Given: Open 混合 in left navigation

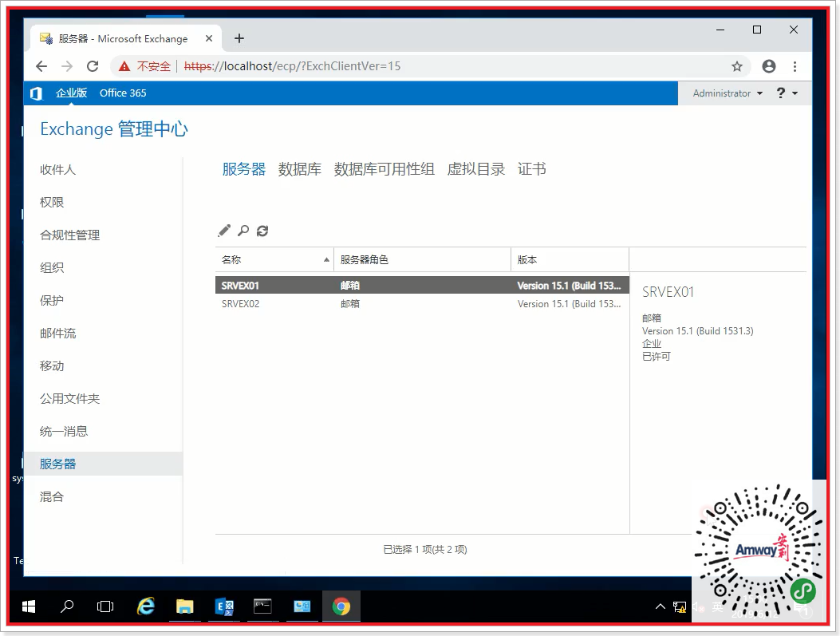Looking at the screenshot, I should point(52,496).
